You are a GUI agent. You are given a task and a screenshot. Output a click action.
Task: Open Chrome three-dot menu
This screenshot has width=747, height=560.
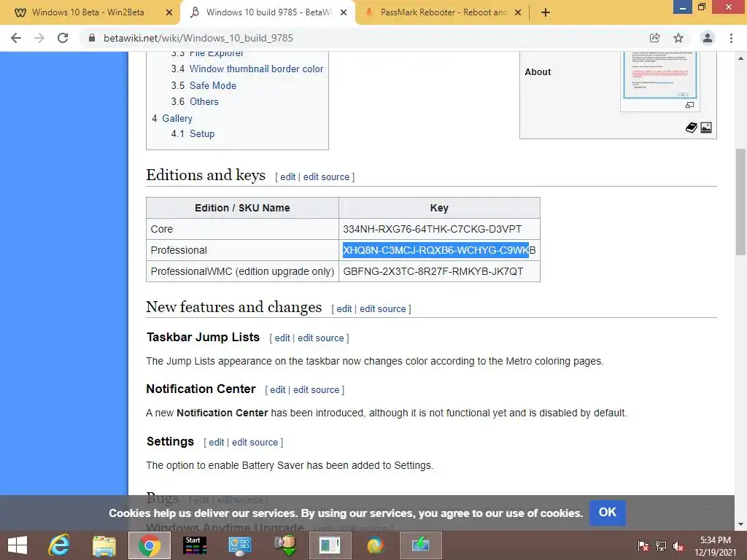point(731,38)
